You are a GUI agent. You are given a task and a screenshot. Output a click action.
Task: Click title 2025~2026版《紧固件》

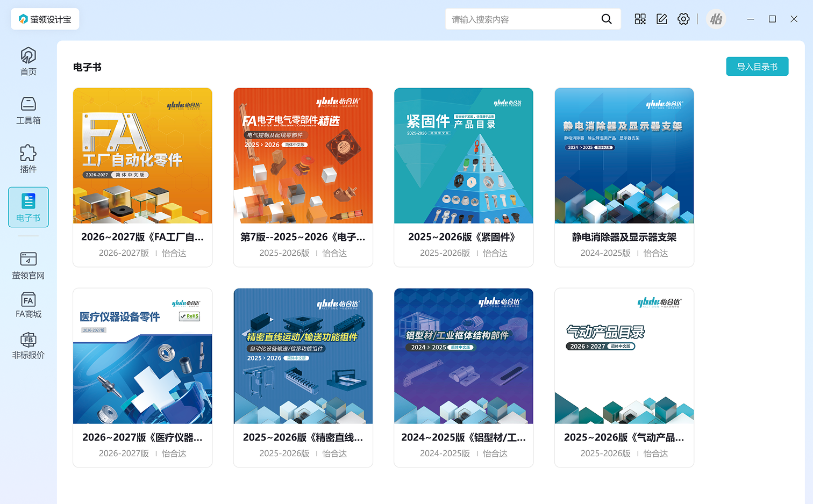[463, 237]
